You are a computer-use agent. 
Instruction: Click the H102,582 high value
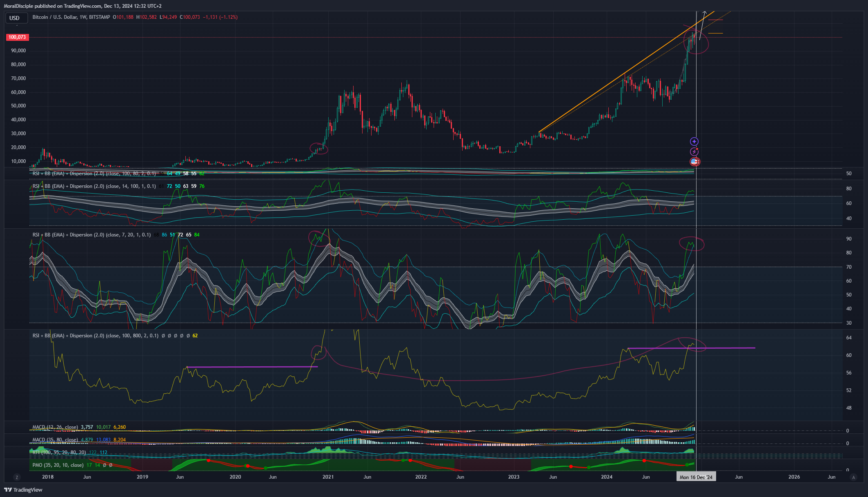147,17
